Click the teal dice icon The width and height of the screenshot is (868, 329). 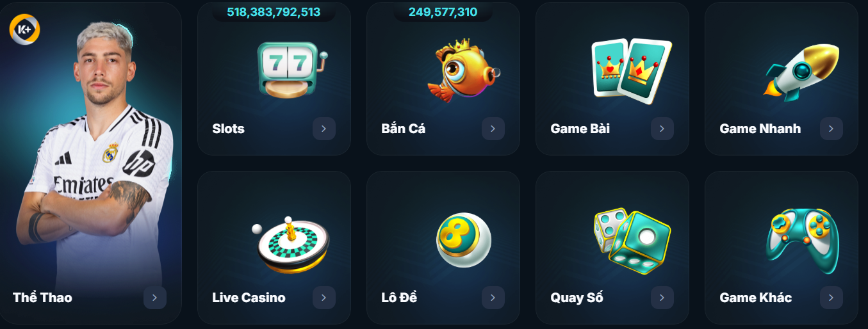(631, 241)
